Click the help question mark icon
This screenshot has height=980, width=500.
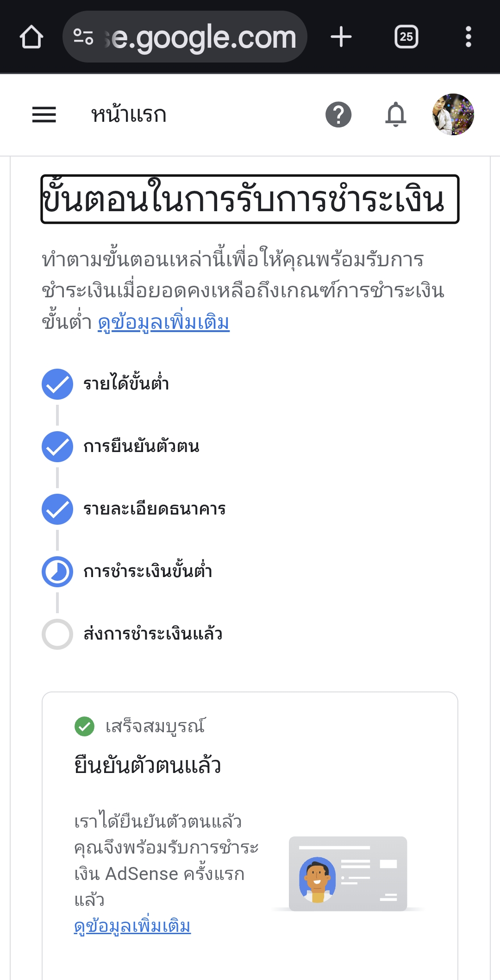click(338, 114)
